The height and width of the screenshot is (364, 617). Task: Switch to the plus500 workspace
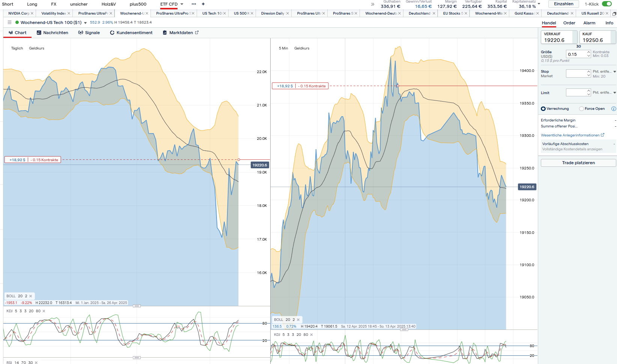[138, 4]
